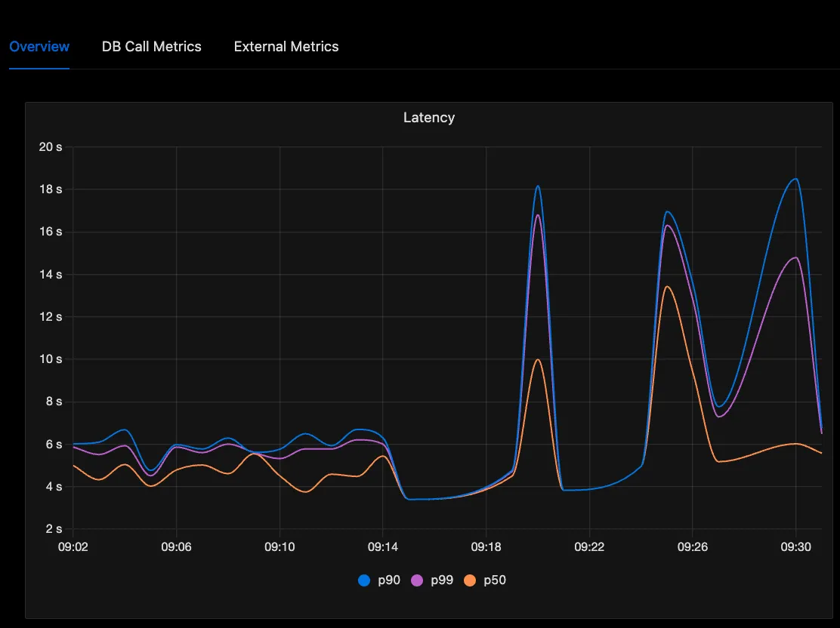Screen dimensions: 840x628
Task: Click the Latency chart title
Action: (x=429, y=117)
